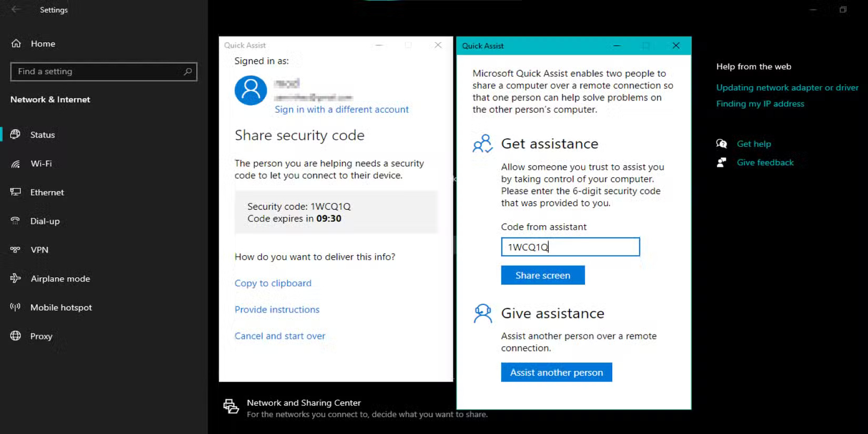Select the Wi-Fi icon in the sidebar
Viewport: 868px width, 434px height.
[16, 164]
